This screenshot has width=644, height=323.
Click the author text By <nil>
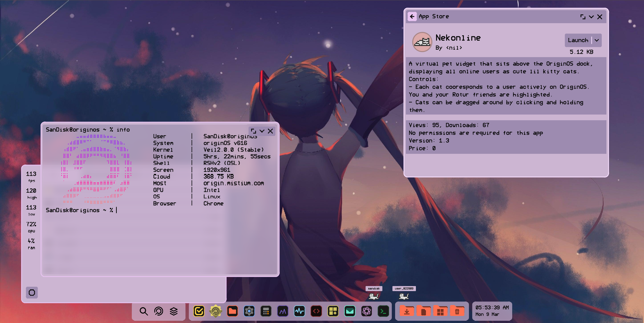tap(449, 48)
